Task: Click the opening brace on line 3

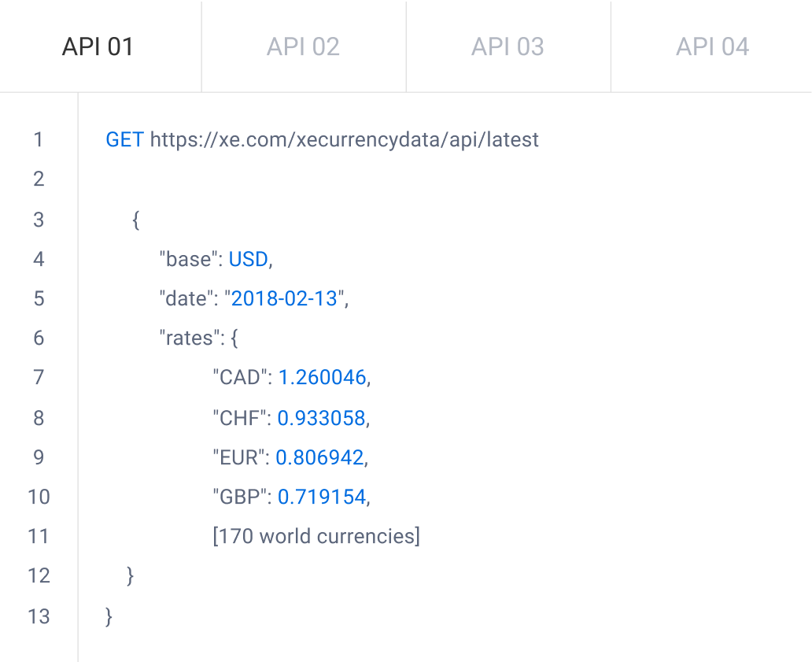Action: pyautogui.click(x=134, y=220)
